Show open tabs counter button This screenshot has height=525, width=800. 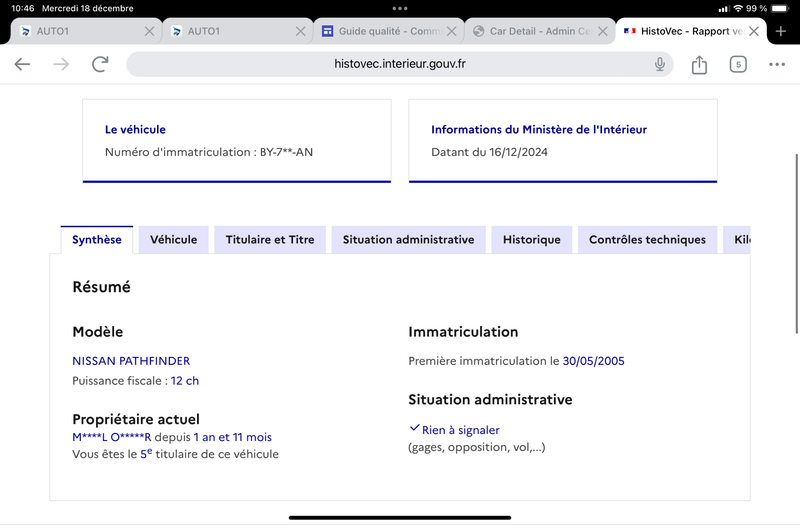738,64
